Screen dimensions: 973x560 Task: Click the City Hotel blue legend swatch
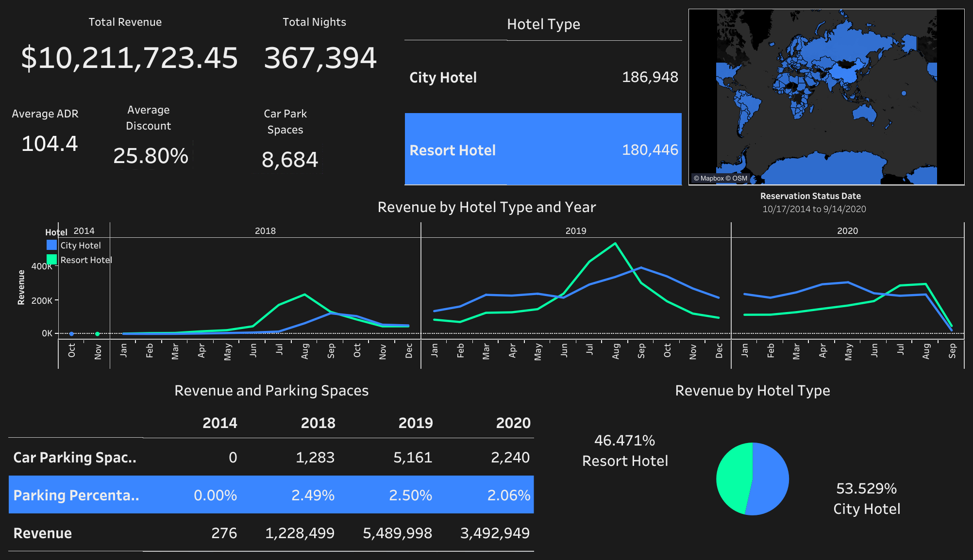click(x=51, y=245)
